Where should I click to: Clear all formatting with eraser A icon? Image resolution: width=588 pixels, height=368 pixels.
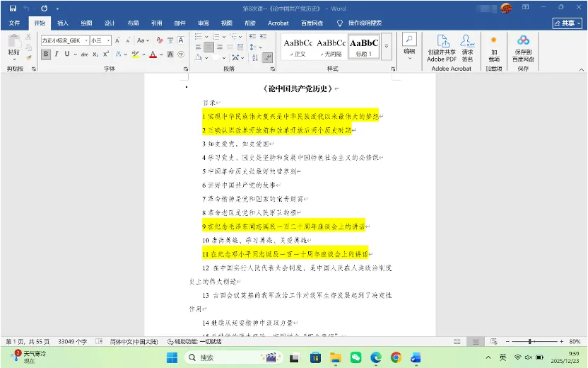click(x=160, y=40)
